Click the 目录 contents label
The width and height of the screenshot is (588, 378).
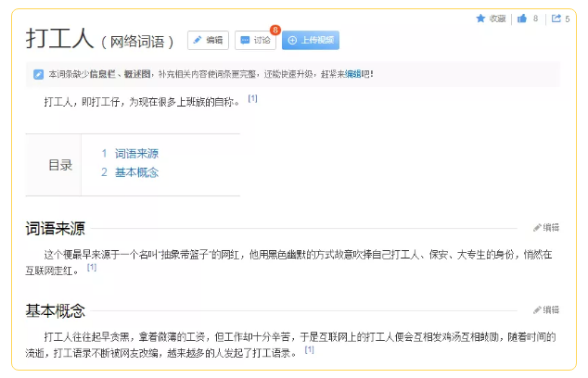point(60,165)
